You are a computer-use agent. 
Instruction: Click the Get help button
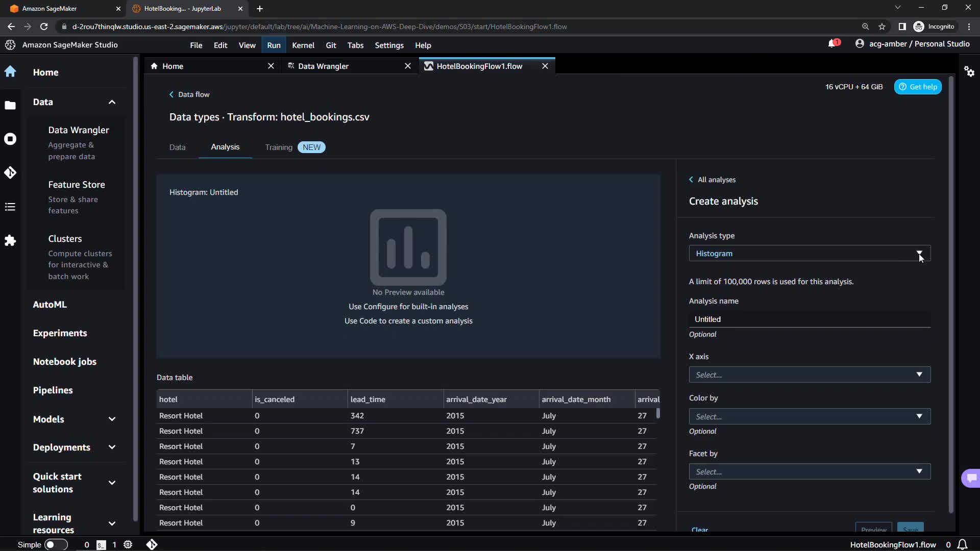point(917,87)
